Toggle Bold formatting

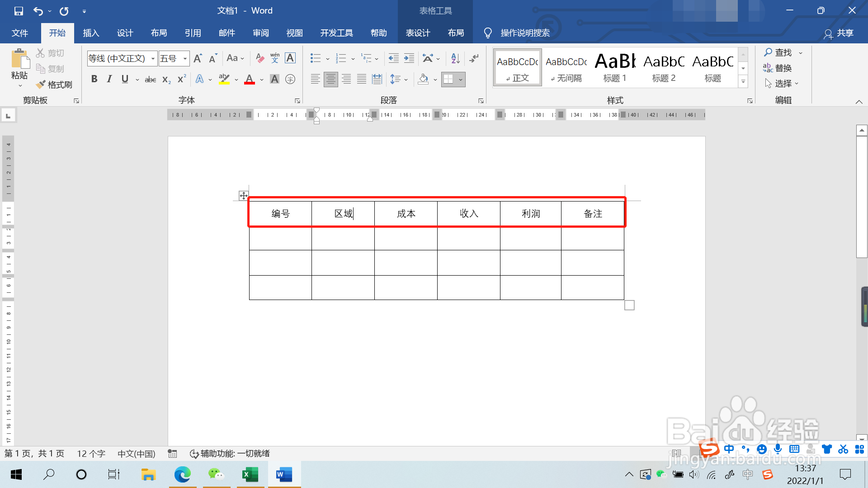coord(94,79)
